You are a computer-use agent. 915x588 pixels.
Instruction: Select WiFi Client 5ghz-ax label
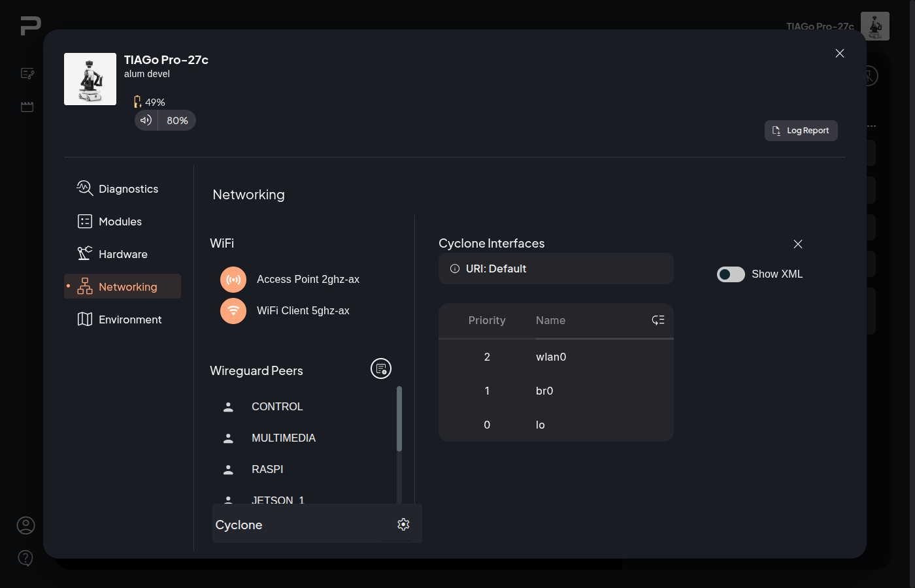pyautogui.click(x=303, y=310)
